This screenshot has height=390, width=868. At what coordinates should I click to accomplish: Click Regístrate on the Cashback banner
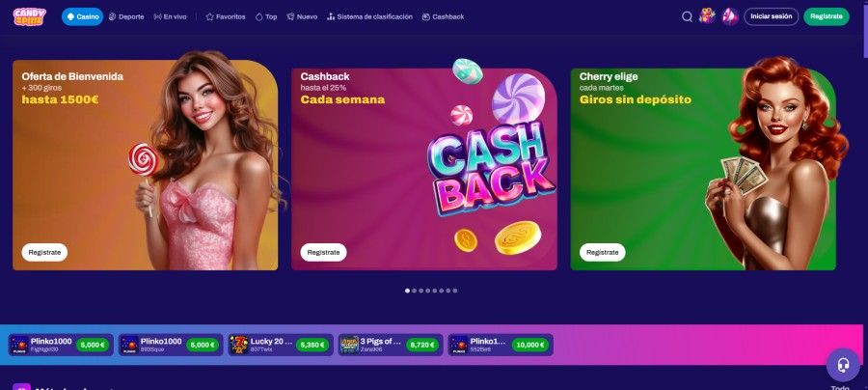pyautogui.click(x=323, y=252)
